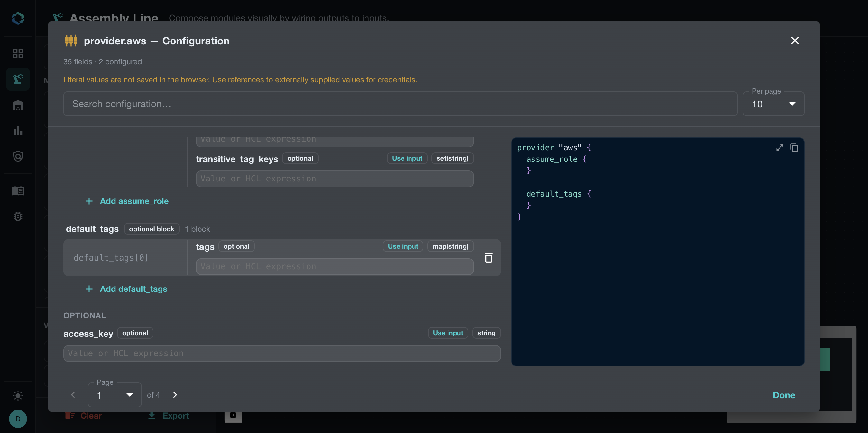
Task: Open the warehouse icon in sidebar
Action: pyautogui.click(x=18, y=105)
